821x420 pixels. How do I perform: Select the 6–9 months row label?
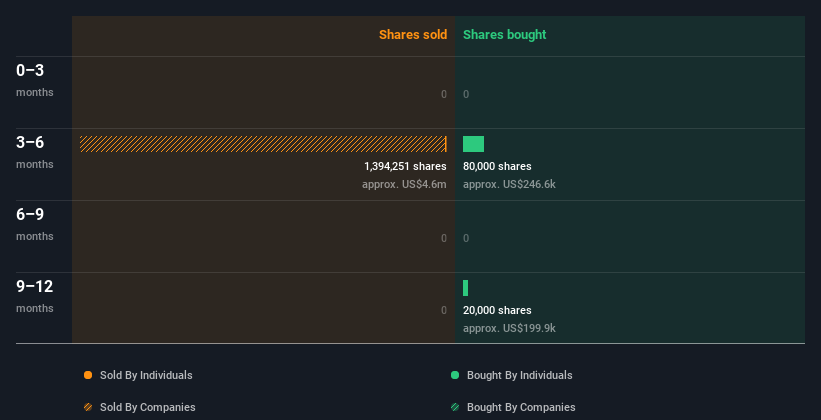click(35, 225)
